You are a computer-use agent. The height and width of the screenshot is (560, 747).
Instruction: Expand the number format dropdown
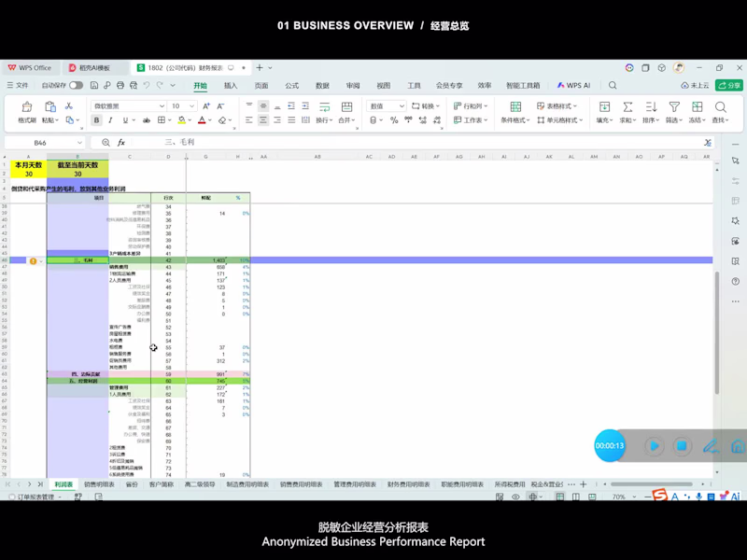[x=402, y=106]
